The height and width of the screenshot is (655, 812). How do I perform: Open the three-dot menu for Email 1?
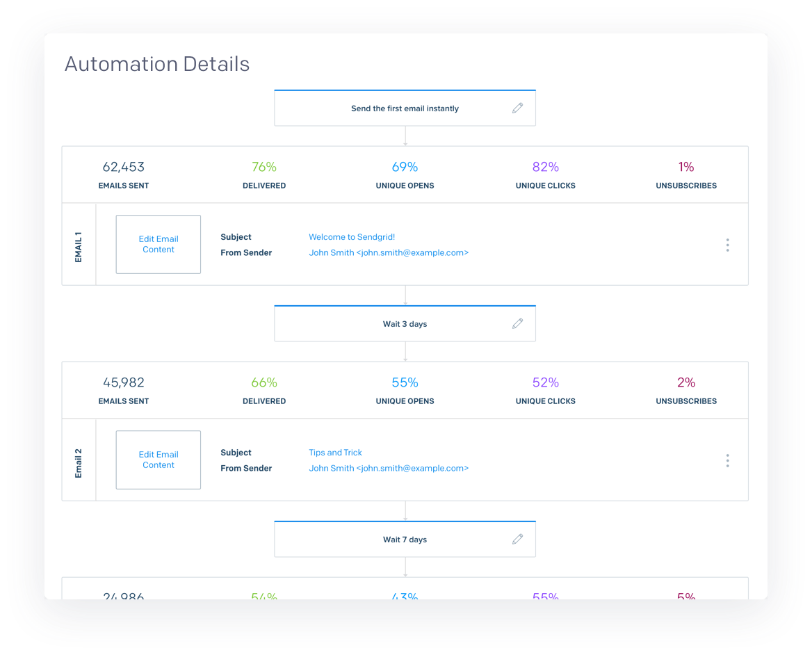(728, 245)
